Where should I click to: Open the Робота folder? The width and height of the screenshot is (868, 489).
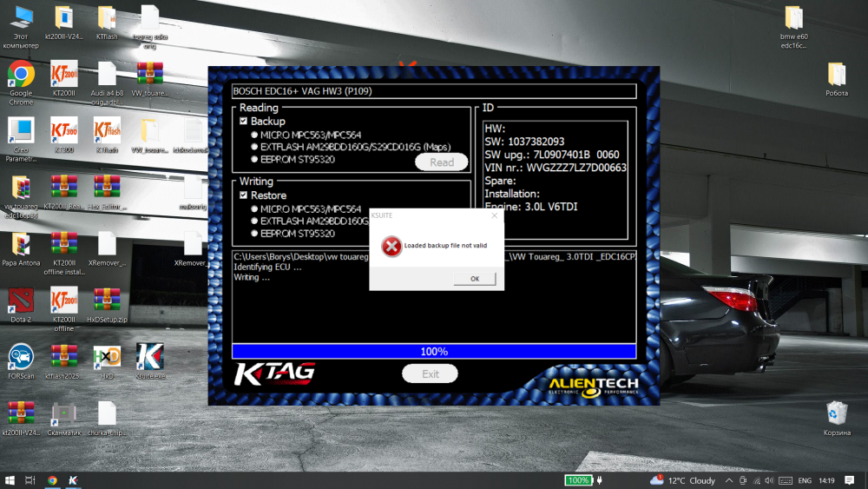(837, 79)
